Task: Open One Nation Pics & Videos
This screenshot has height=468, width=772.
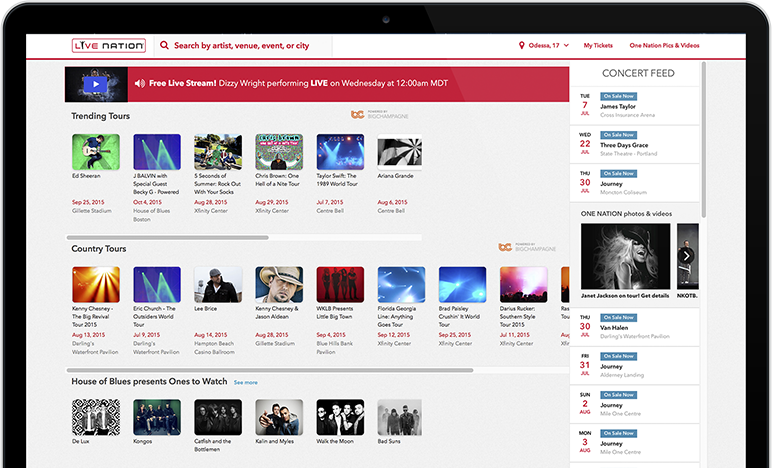Action: (x=664, y=45)
